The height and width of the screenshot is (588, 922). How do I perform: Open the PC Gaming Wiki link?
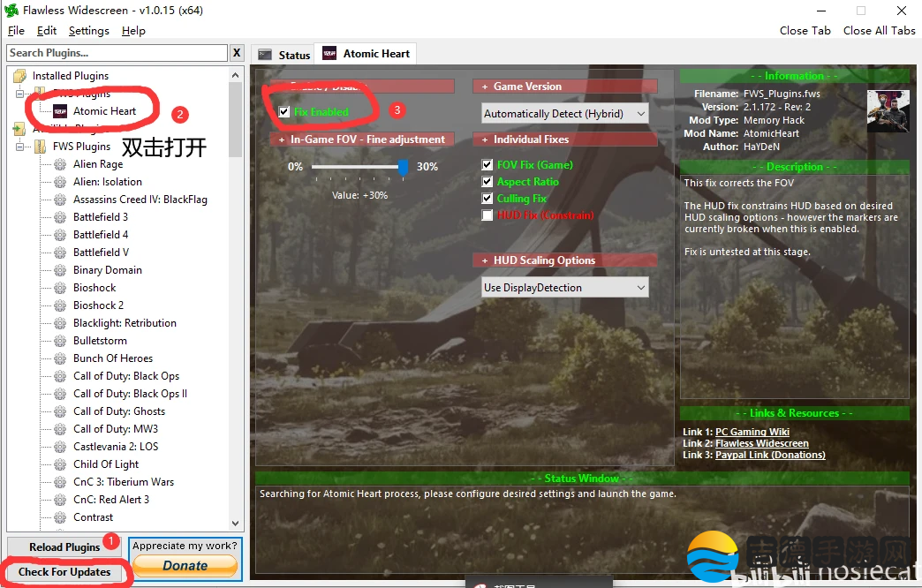pos(752,432)
